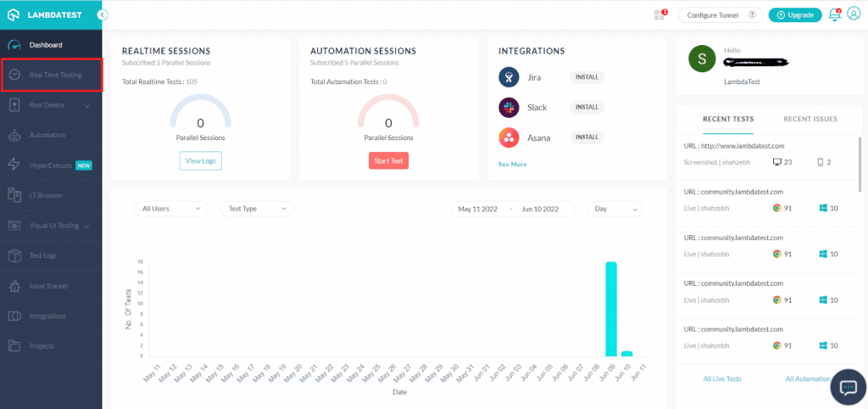
Task: Click the See More integrations link
Action: pos(512,165)
